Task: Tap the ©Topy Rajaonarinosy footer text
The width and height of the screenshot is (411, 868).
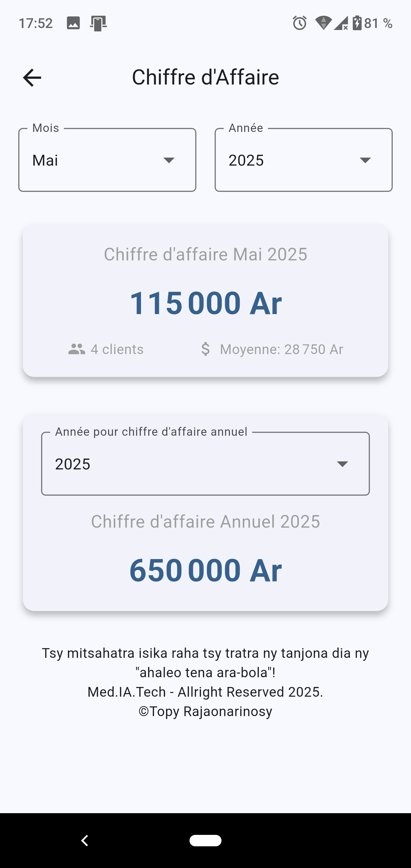Action: [x=205, y=711]
